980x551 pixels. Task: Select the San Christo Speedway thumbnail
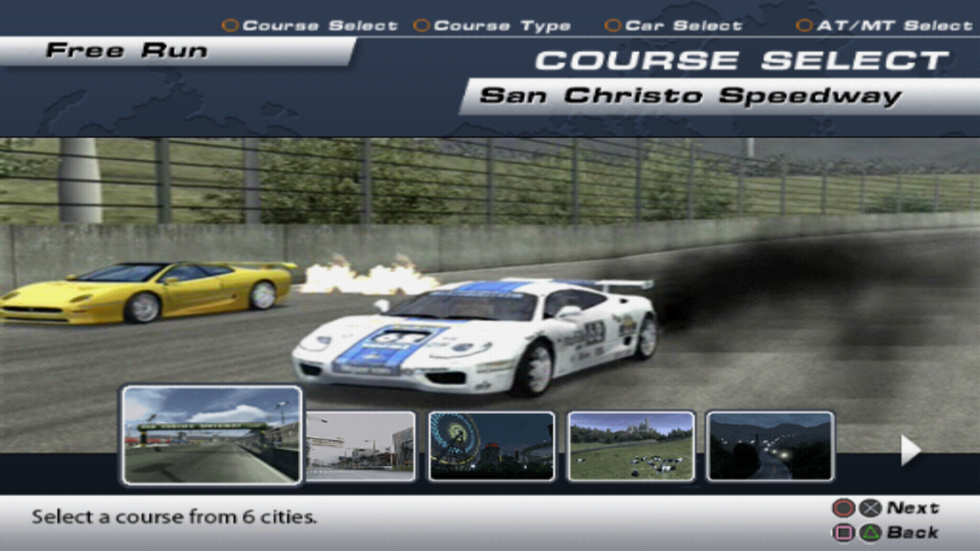pos(212,435)
